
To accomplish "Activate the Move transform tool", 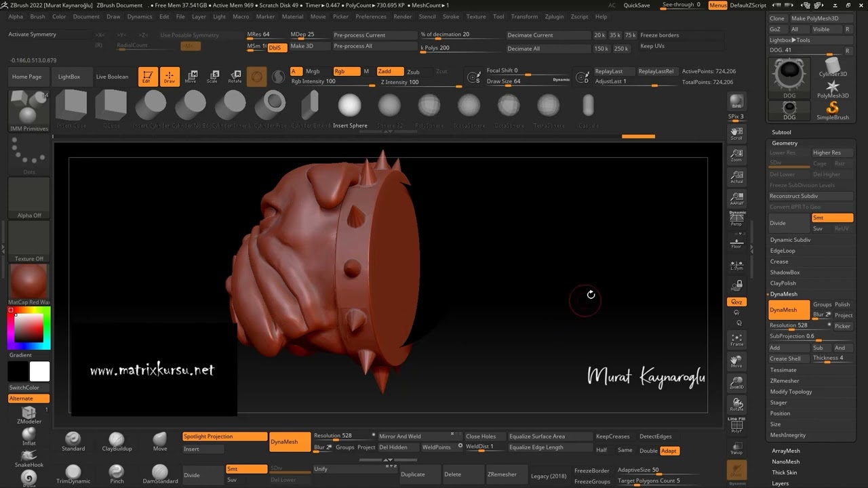I will (191, 77).
